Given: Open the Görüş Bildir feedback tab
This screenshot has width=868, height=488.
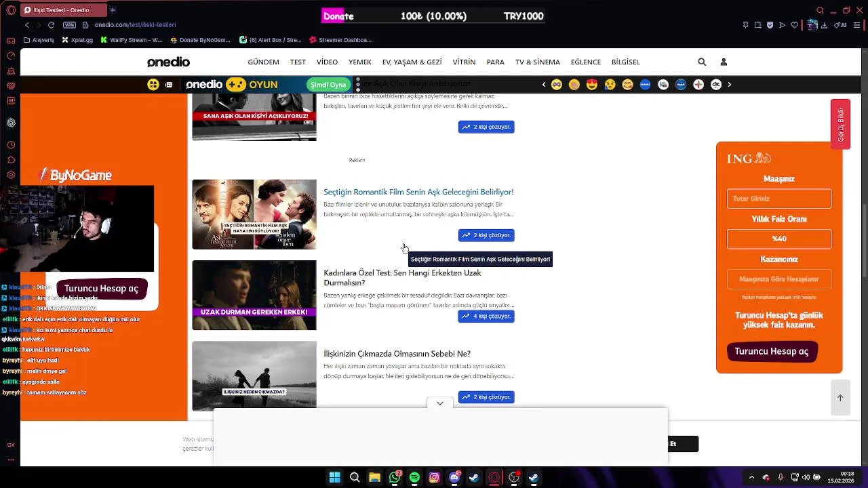Looking at the screenshot, I should [840, 124].
